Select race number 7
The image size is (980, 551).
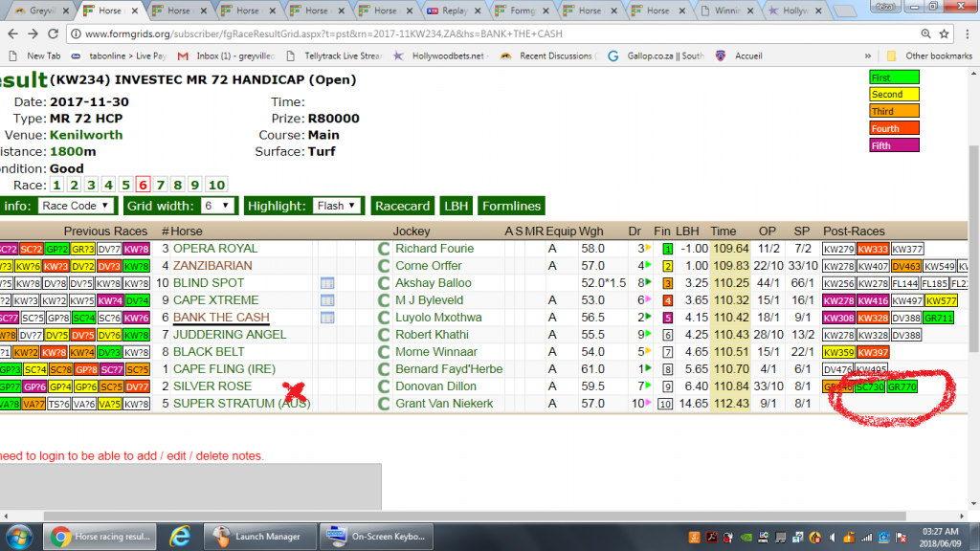click(x=161, y=185)
